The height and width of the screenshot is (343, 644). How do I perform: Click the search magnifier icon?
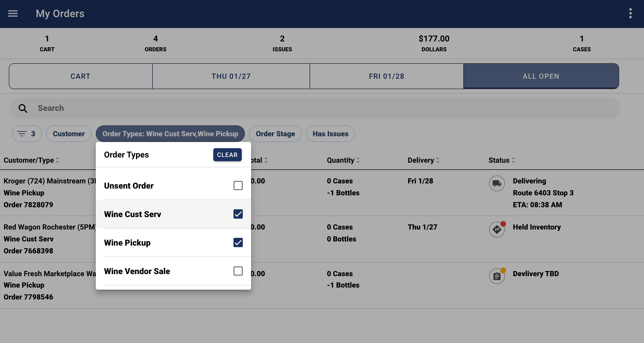23,108
